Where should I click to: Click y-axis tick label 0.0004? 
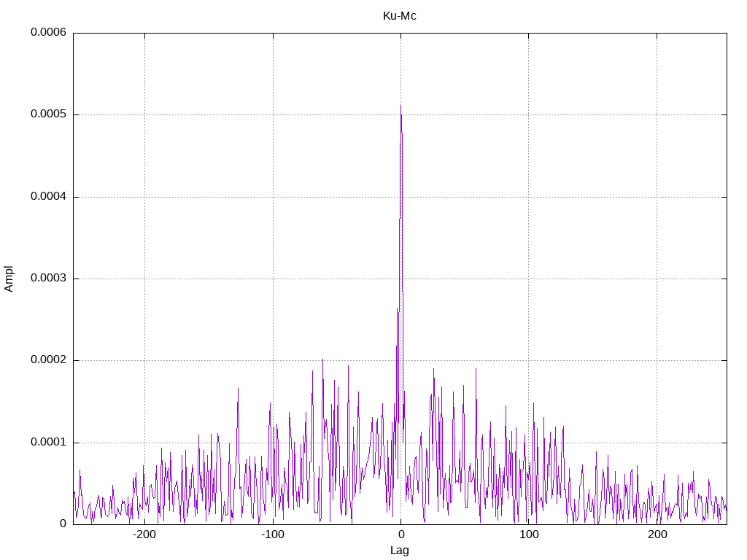pos(49,196)
